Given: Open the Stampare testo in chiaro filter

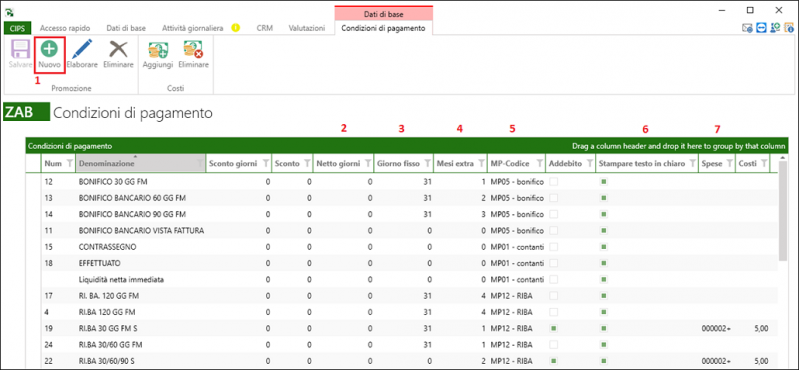Looking at the screenshot, I should [x=692, y=164].
